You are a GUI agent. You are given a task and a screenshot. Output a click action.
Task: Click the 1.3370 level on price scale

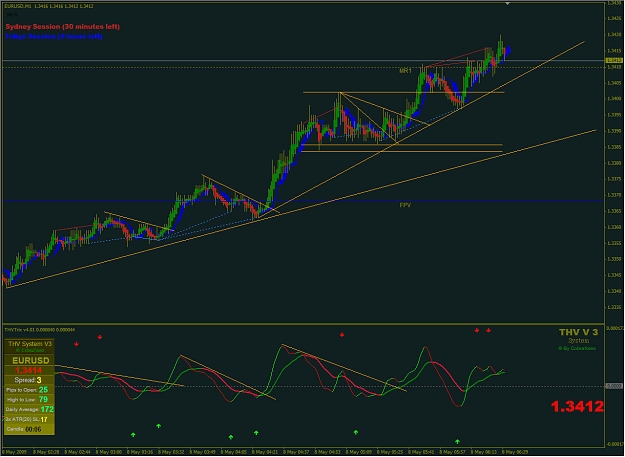[614, 195]
